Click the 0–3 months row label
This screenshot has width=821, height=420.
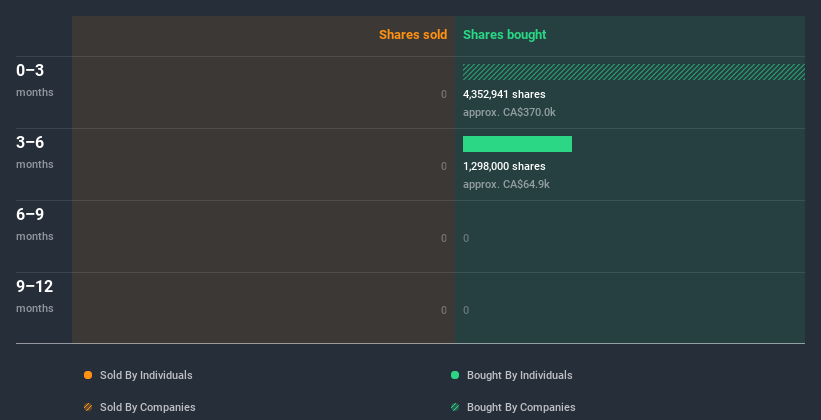pos(35,80)
